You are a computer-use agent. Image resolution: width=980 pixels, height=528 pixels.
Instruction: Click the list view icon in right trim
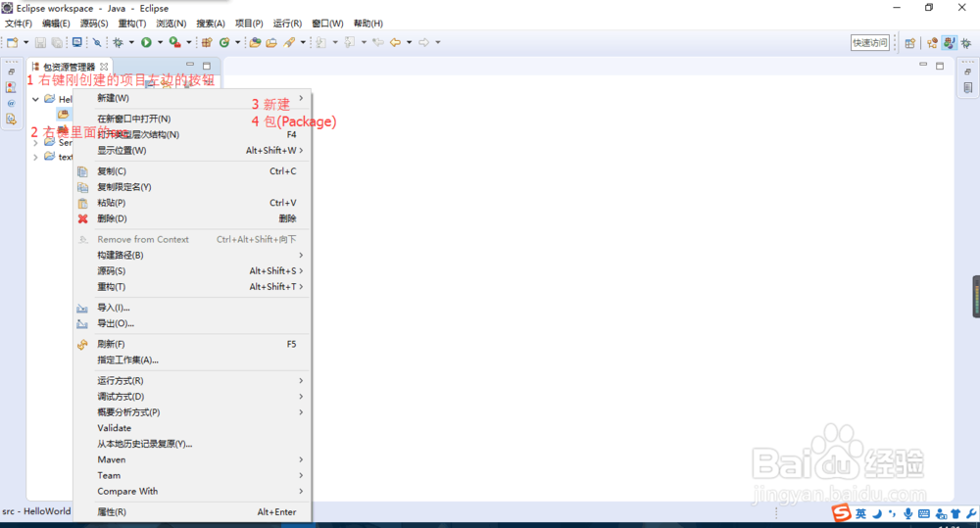tap(967, 87)
